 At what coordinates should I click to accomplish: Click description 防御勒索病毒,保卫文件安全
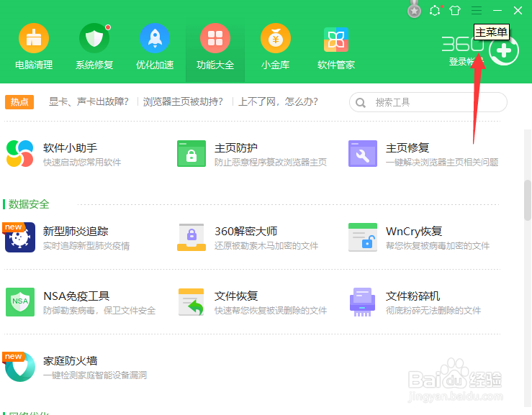99,311
